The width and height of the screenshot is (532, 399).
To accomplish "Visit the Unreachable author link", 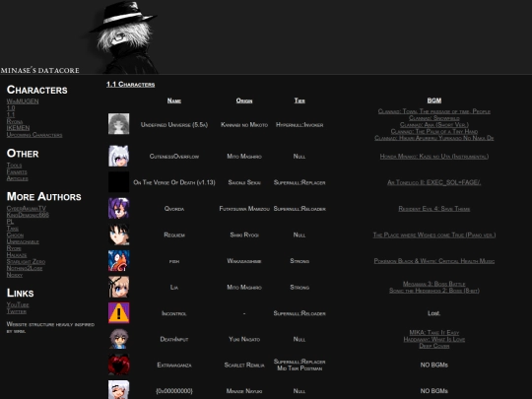I will pyautogui.click(x=23, y=241).
